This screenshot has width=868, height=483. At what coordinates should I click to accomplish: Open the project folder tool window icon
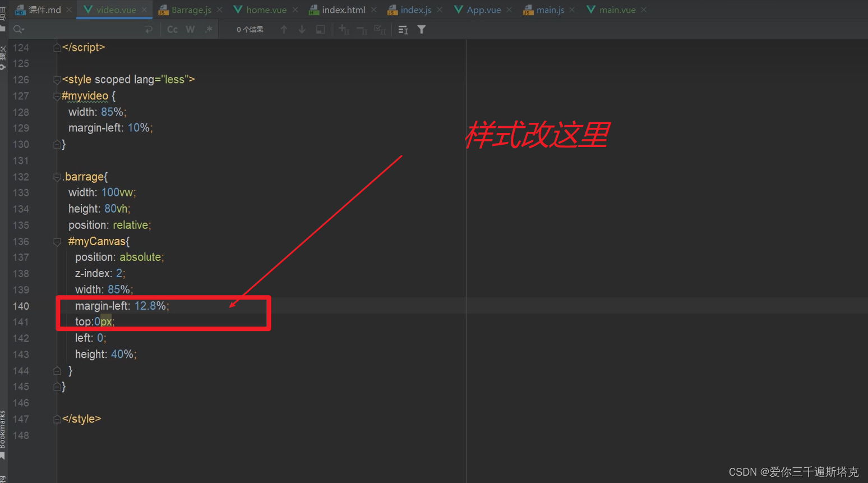(x=3, y=29)
